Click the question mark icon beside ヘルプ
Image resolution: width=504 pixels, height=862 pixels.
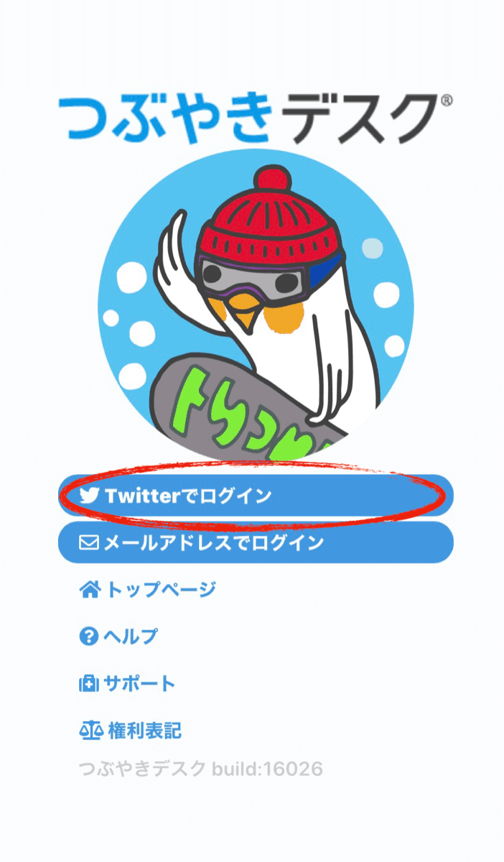click(x=88, y=636)
